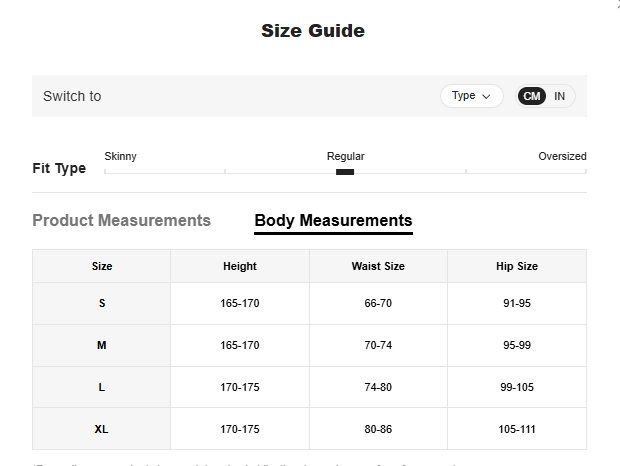Image resolution: width=620 pixels, height=466 pixels.
Task: Switch units to IN
Action: tap(560, 96)
